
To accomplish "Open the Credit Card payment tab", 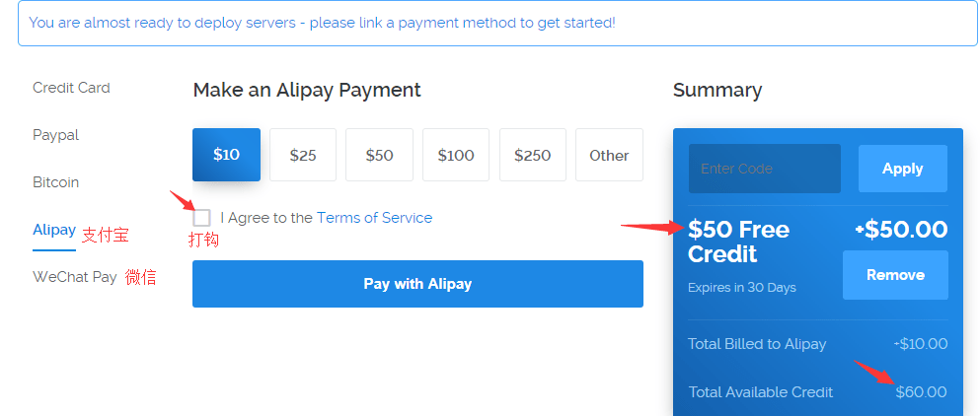I will [71, 88].
